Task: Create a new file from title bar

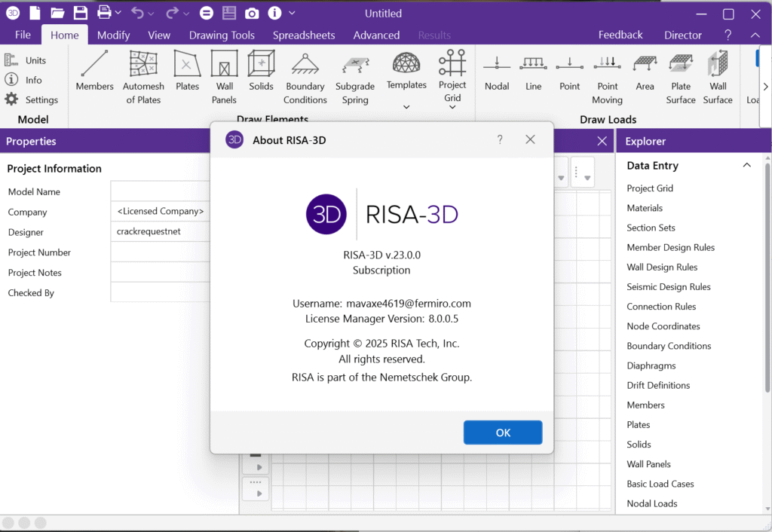Action: click(35, 14)
